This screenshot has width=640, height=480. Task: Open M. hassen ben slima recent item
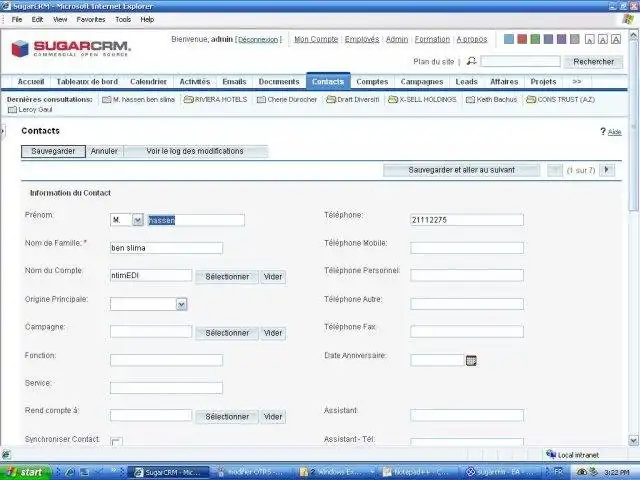pyautogui.click(x=138, y=100)
